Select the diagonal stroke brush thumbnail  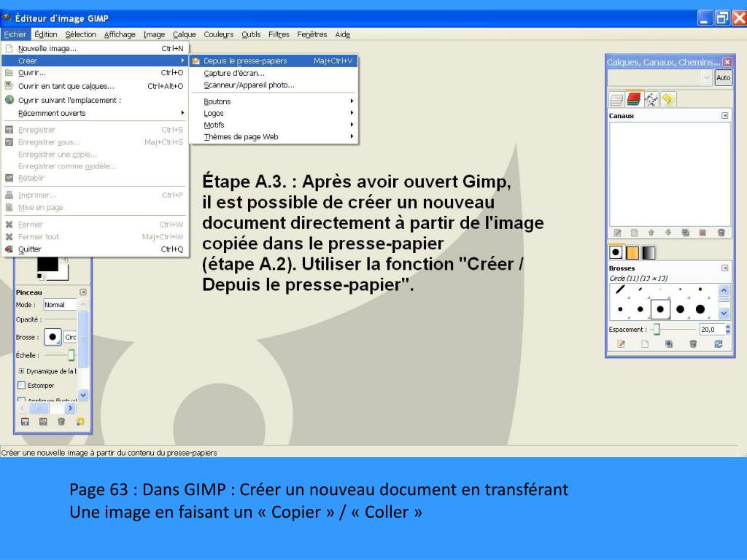point(620,289)
